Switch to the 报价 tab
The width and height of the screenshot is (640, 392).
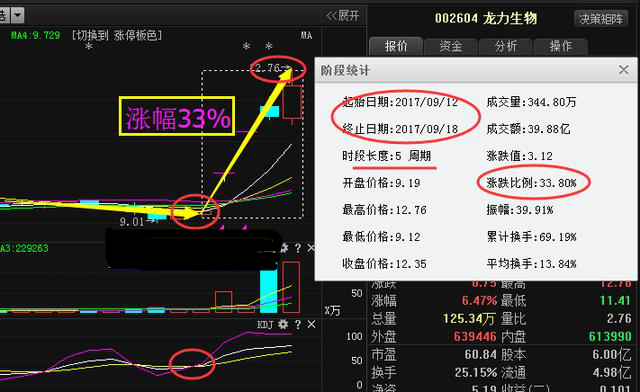pos(396,46)
